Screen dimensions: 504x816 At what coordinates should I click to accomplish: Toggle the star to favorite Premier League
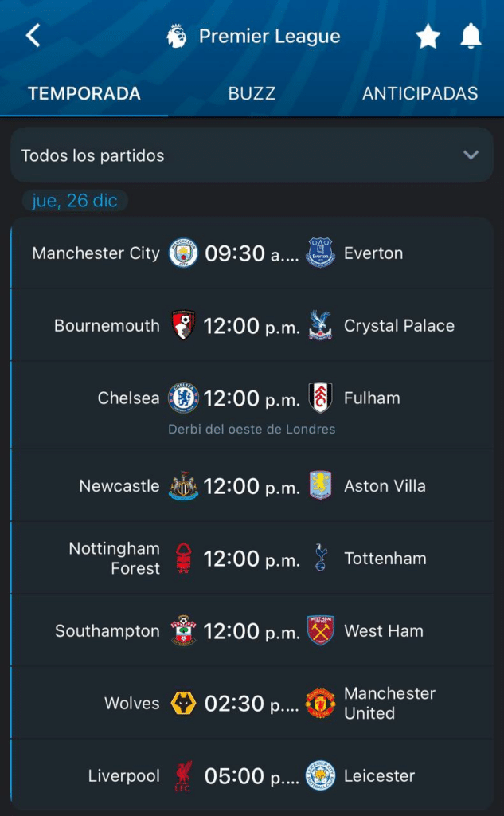click(x=428, y=35)
